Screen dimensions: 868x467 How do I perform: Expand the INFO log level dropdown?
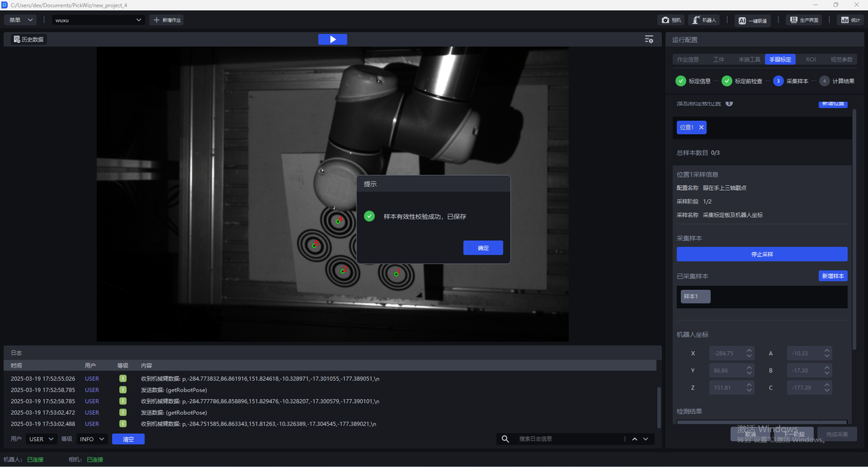(92, 439)
